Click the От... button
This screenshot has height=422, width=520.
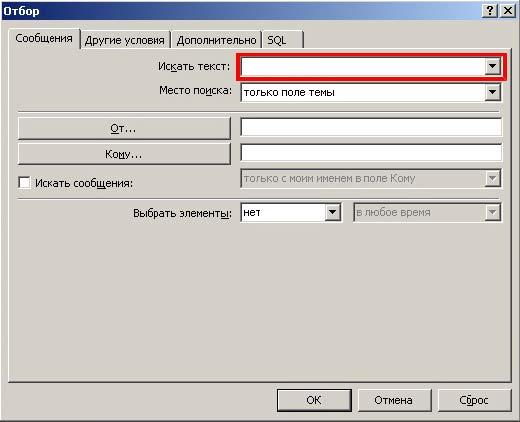click(x=124, y=128)
